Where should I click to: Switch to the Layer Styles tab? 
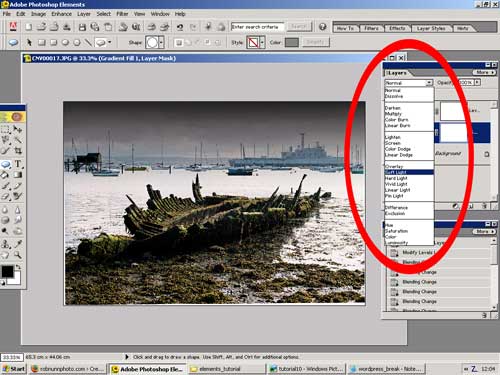(431, 28)
